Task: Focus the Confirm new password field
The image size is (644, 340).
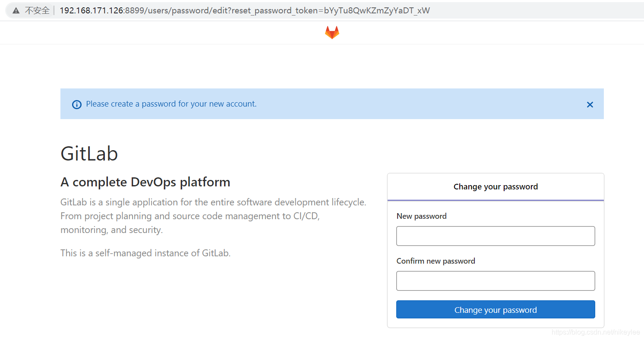Action: click(x=496, y=281)
